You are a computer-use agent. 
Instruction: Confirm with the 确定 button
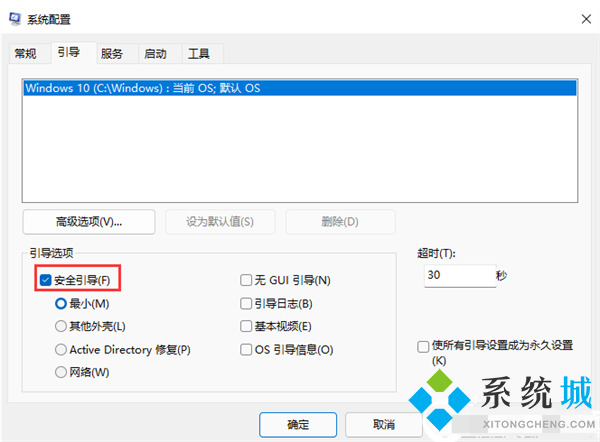tap(298, 424)
